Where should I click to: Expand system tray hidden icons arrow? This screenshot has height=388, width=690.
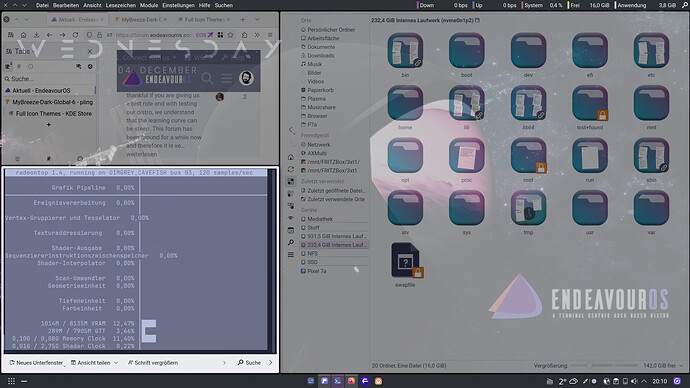(644, 381)
